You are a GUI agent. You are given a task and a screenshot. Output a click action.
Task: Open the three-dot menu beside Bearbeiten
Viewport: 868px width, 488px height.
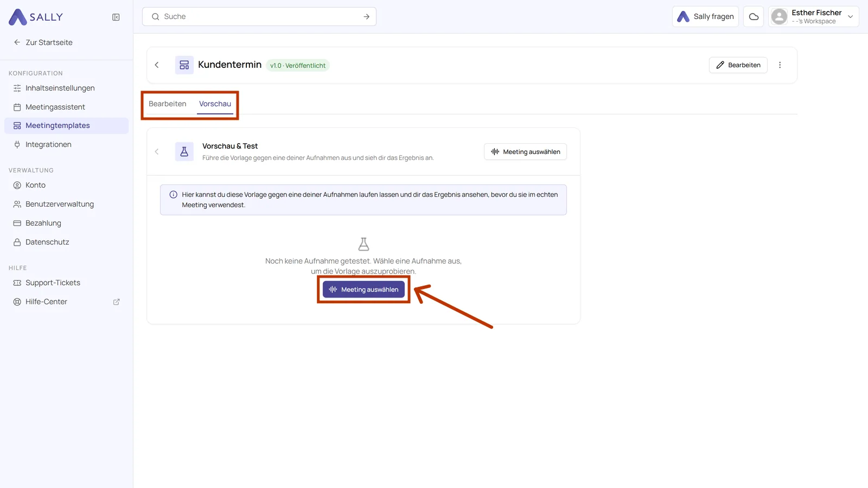coord(780,65)
